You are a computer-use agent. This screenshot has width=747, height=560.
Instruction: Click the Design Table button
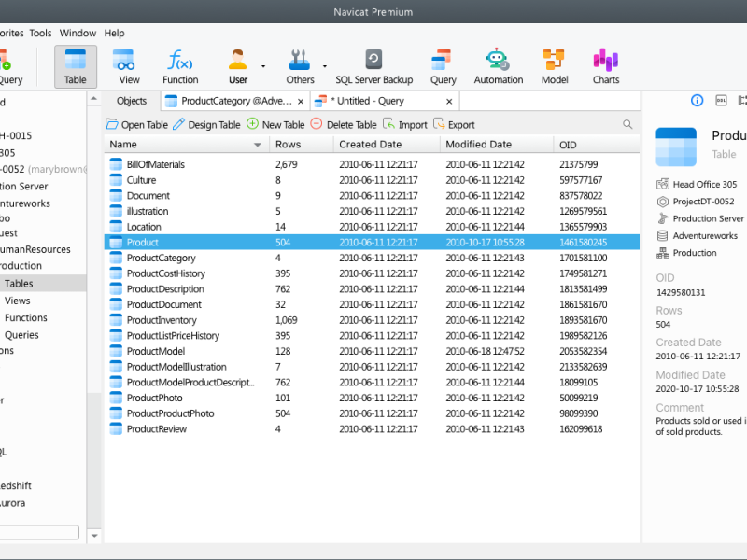pos(206,125)
